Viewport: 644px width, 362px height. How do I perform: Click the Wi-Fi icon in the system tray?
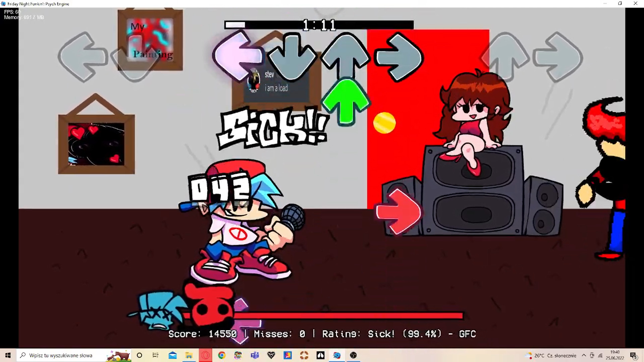[600, 356]
